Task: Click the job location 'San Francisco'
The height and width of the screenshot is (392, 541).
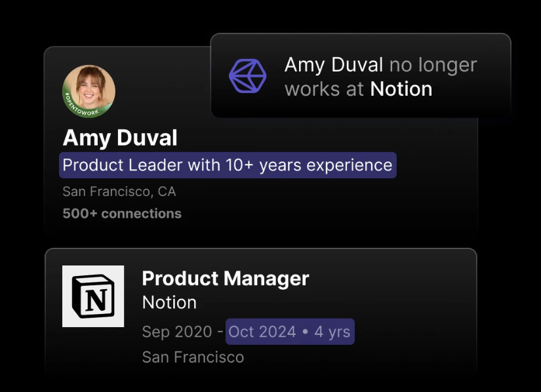Action: pos(193,357)
